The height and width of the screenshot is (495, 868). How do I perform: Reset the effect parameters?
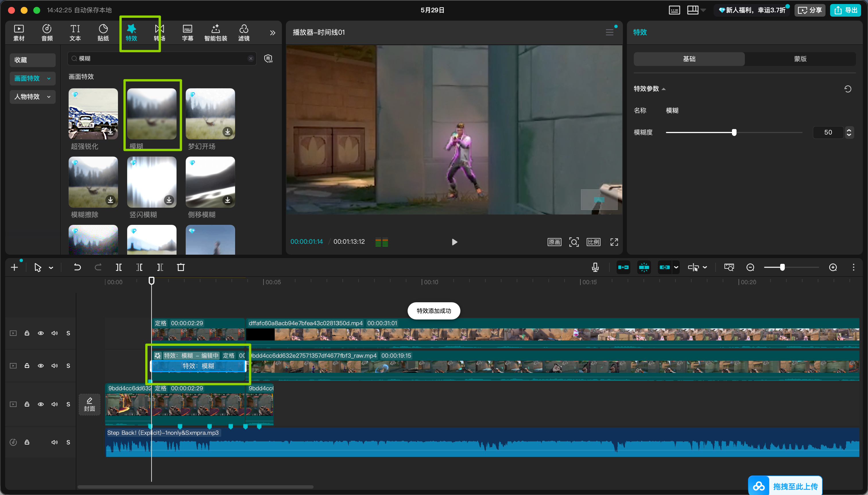(848, 89)
